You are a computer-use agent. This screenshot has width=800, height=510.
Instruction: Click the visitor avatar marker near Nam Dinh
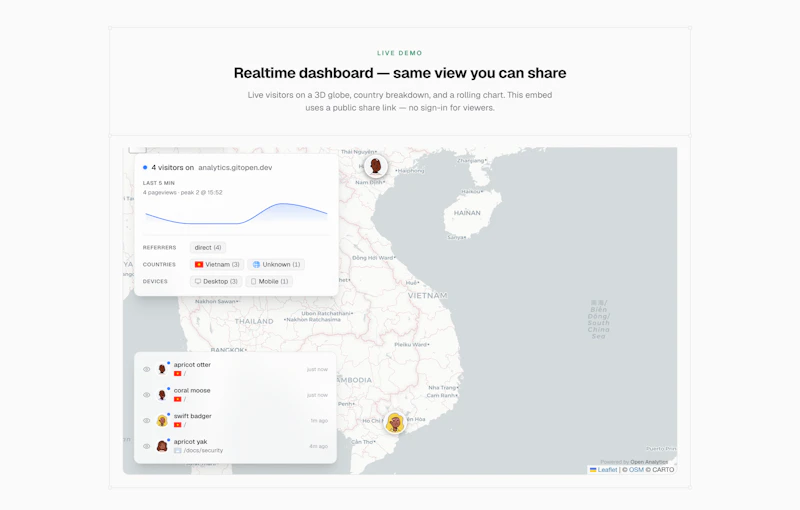click(376, 166)
